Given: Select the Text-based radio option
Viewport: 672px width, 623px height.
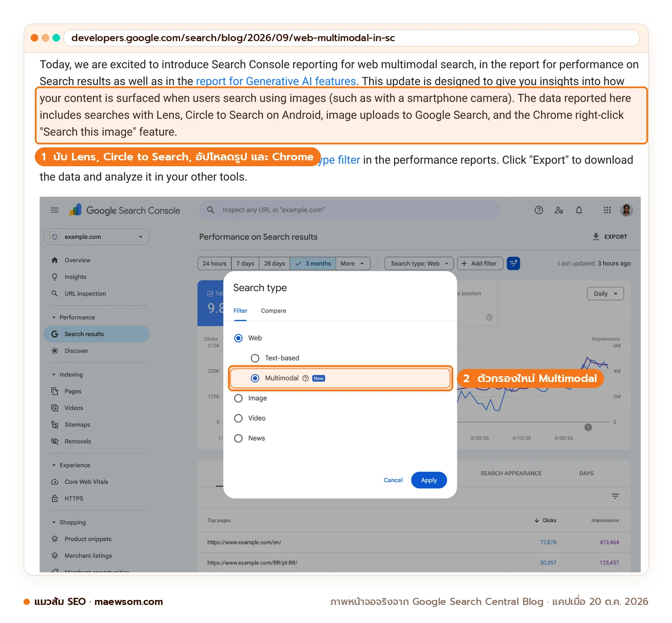Looking at the screenshot, I should pos(255,358).
